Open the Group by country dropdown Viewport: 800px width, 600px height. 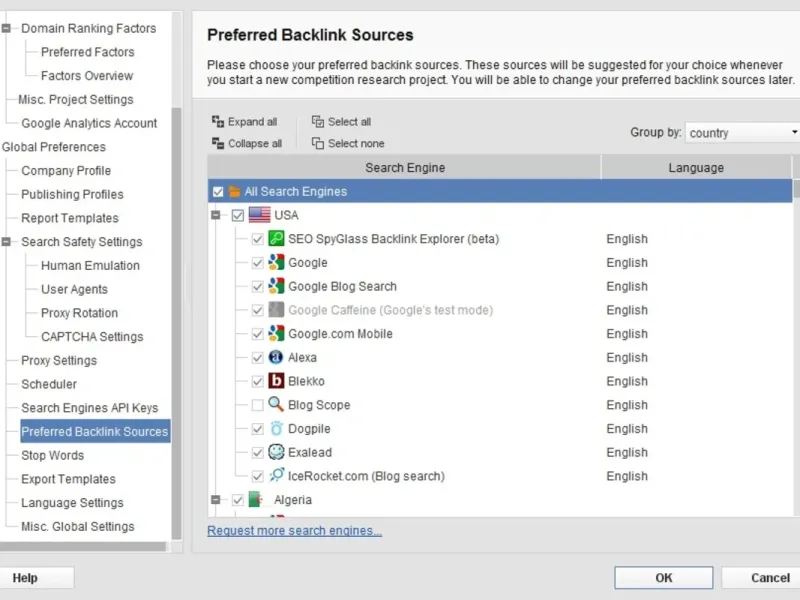742,133
